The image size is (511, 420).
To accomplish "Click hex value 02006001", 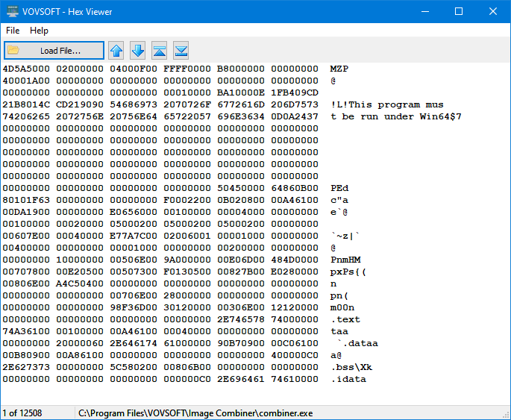I will [x=187, y=236].
